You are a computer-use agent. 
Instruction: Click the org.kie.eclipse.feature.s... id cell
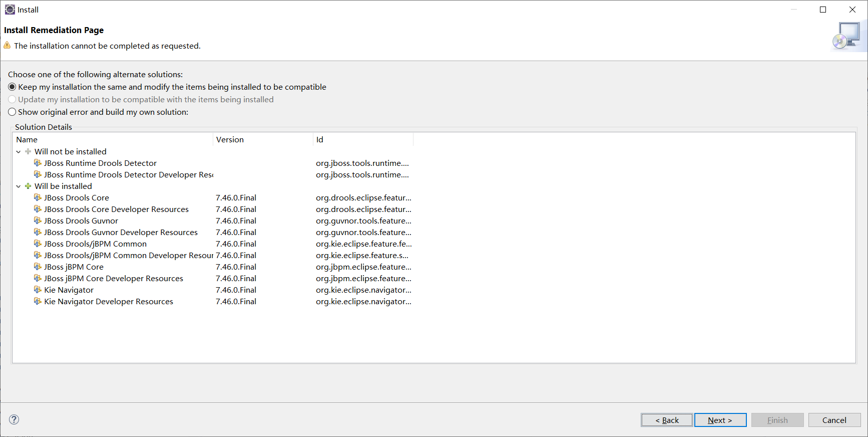point(362,255)
